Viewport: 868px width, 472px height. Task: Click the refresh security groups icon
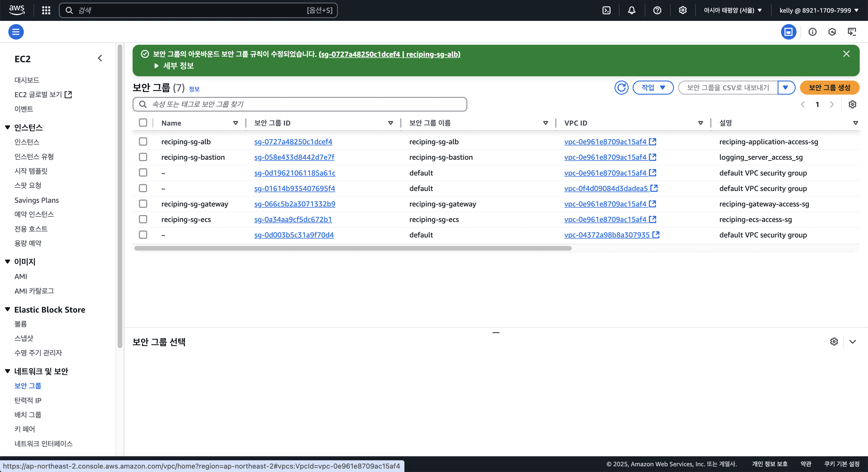click(x=621, y=87)
